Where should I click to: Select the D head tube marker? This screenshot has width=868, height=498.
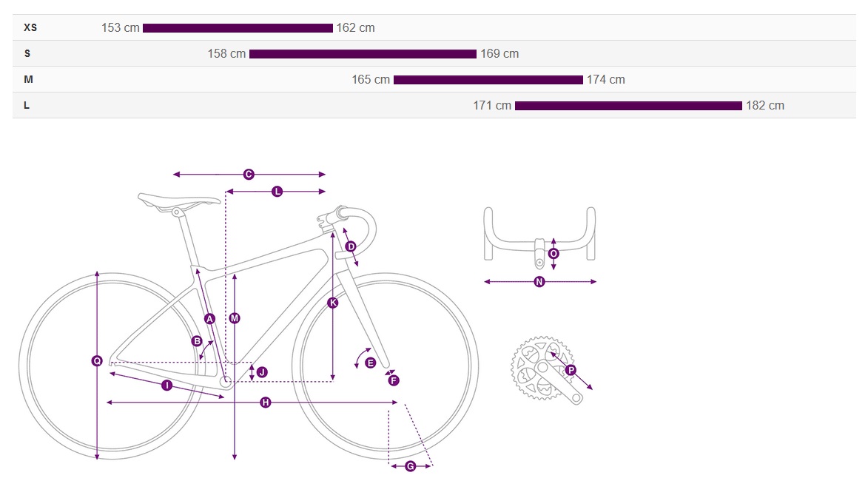click(351, 246)
